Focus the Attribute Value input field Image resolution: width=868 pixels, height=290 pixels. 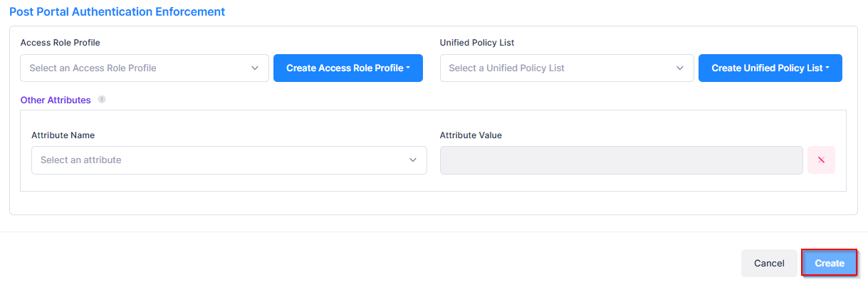621,160
